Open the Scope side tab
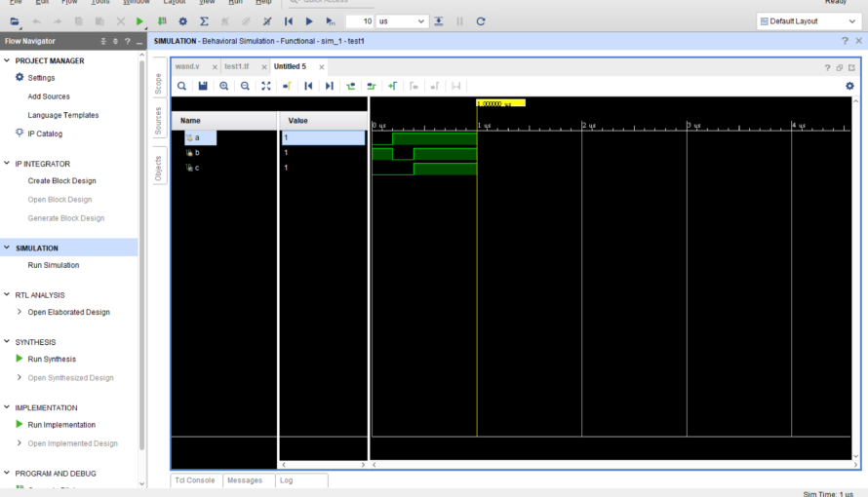Image resolution: width=868 pixels, height=497 pixels. 158,83
